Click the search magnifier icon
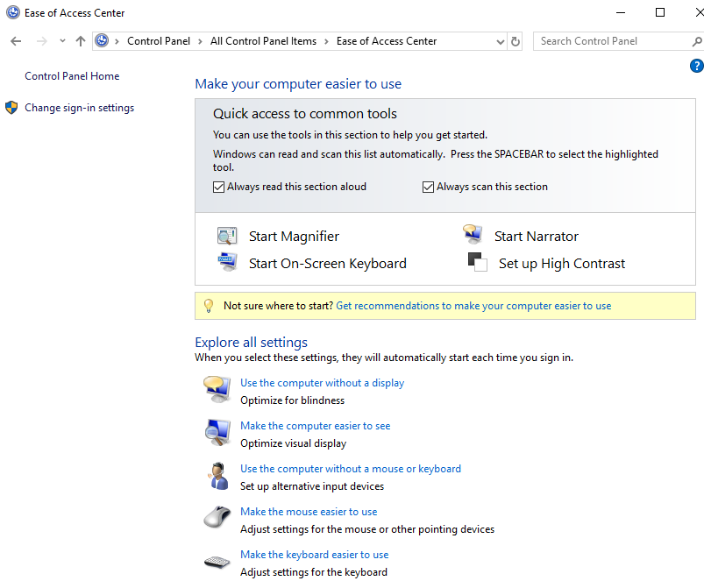Image resolution: width=704 pixels, height=588 pixels. [x=697, y=42]
